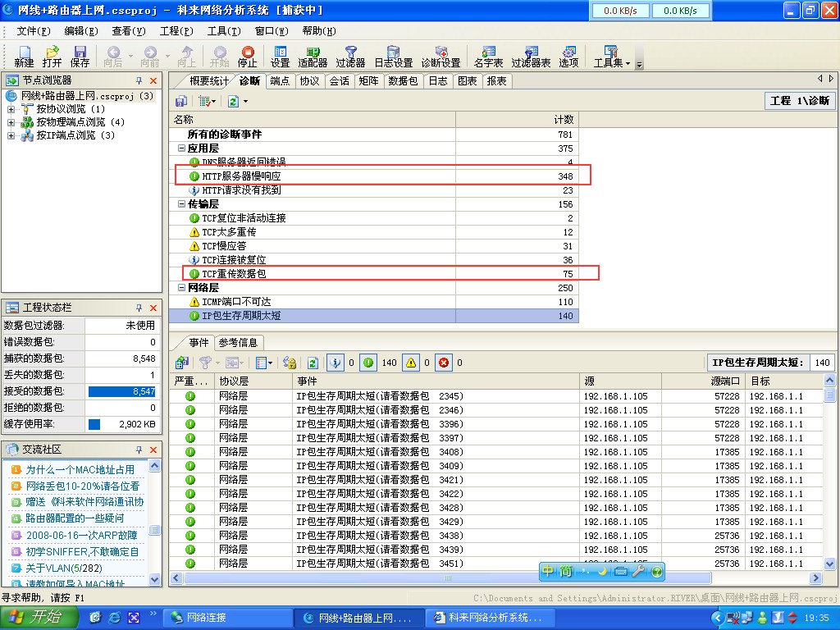Open the 工具(T) menu
The image size is (840, 630).
pyautogui.click(x=223, y=31)
